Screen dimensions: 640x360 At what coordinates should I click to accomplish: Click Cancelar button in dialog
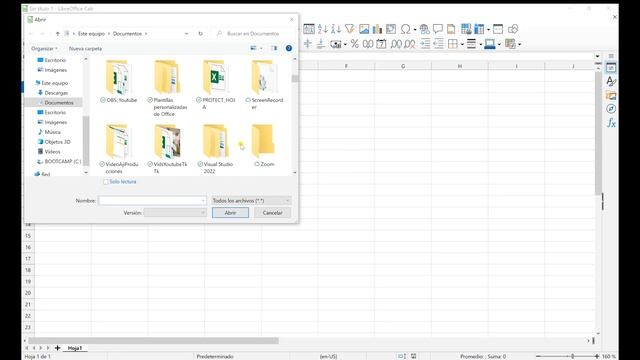click(273, 213)
